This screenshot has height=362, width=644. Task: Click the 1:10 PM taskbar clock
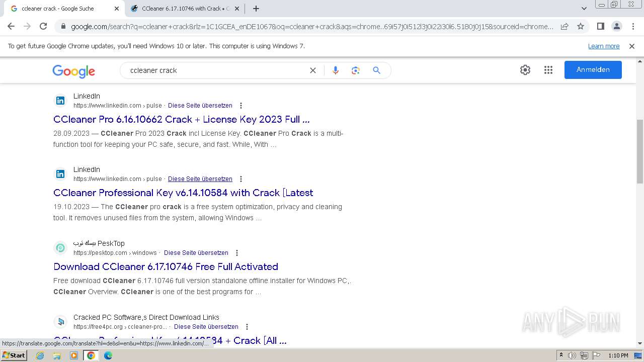point(618,355)
